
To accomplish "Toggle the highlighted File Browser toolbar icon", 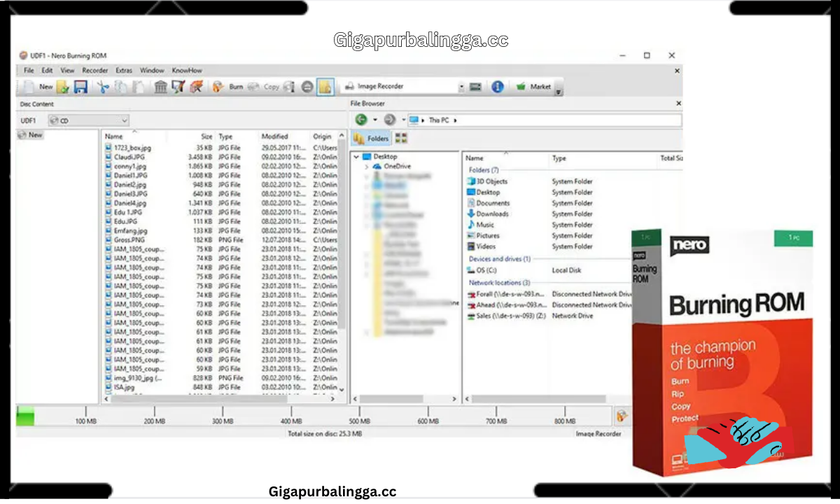I will pyautogui.click(x=325, y=87).
